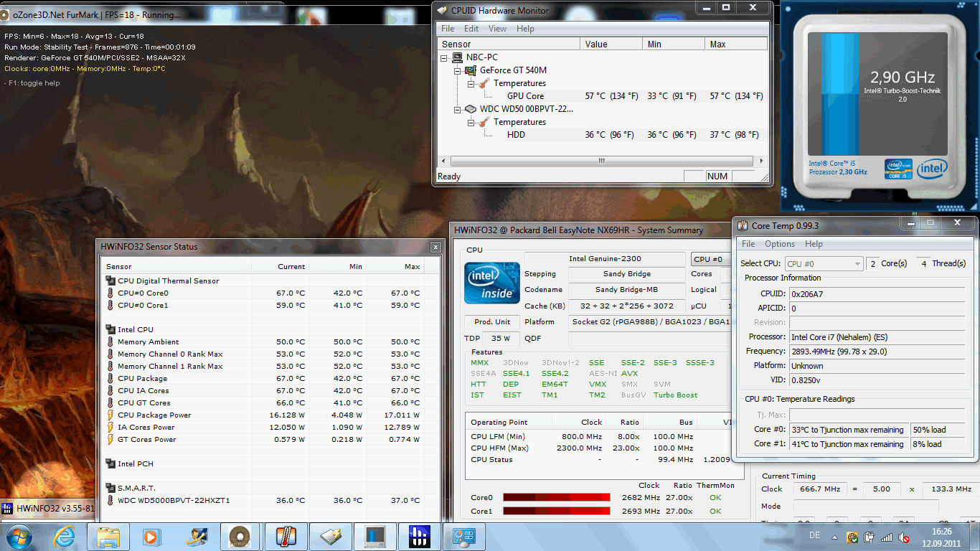Click Sensor Status Current column header
Screen dimensions: 980x551
(x=281, y=267)
